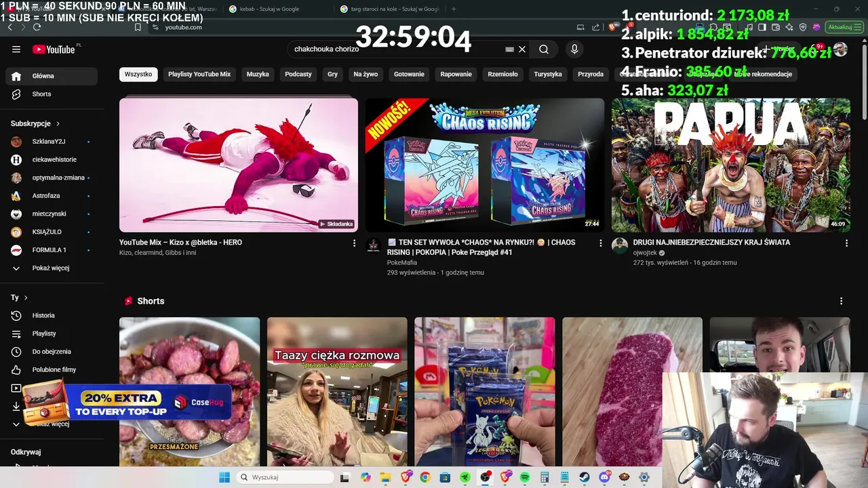Open more options for the YouTube Mix video
This screenshot has height=488, width=868.
click(x=354, y=243)
